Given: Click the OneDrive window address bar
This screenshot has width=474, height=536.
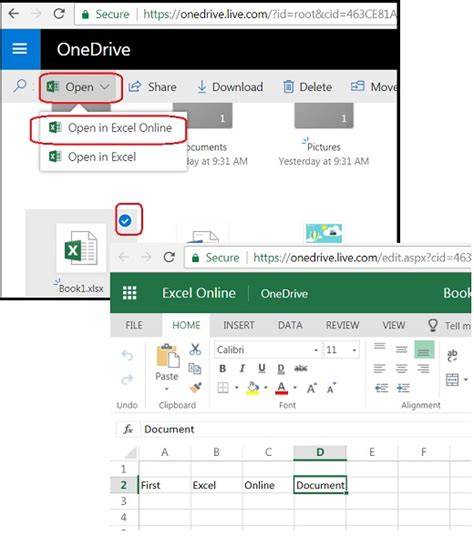Looking at the screenshot, I should tap(236, 14).
